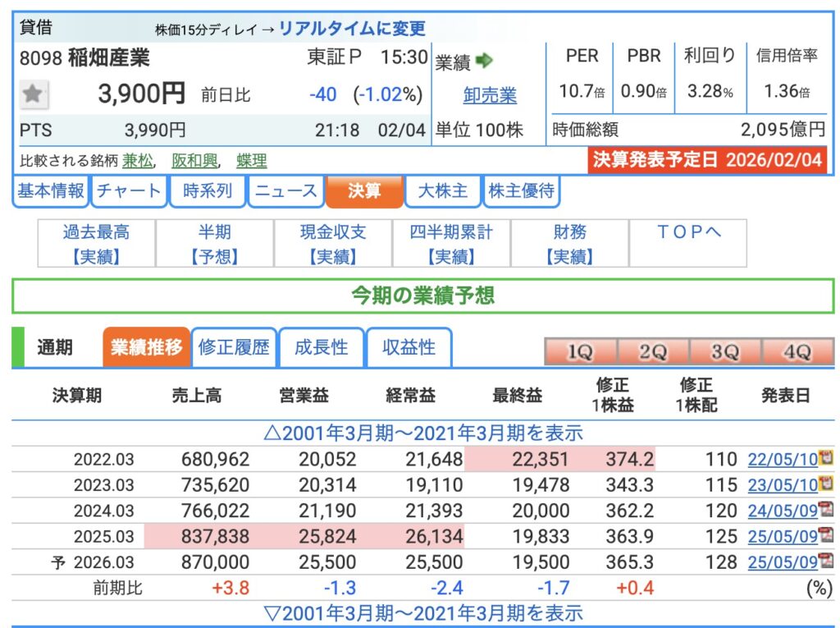
Task: Switch to the 1Q quarterly view
Action: (x=580, y=351)
